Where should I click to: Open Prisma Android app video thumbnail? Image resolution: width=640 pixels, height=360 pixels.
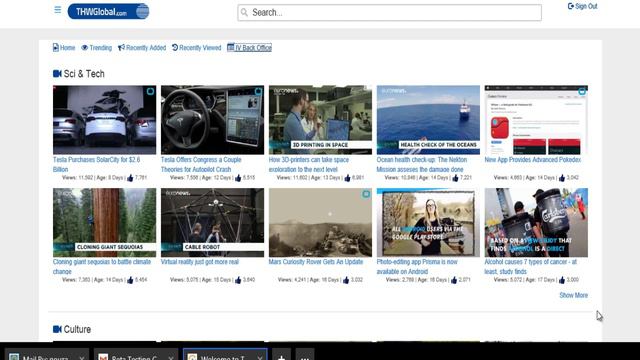428,222
